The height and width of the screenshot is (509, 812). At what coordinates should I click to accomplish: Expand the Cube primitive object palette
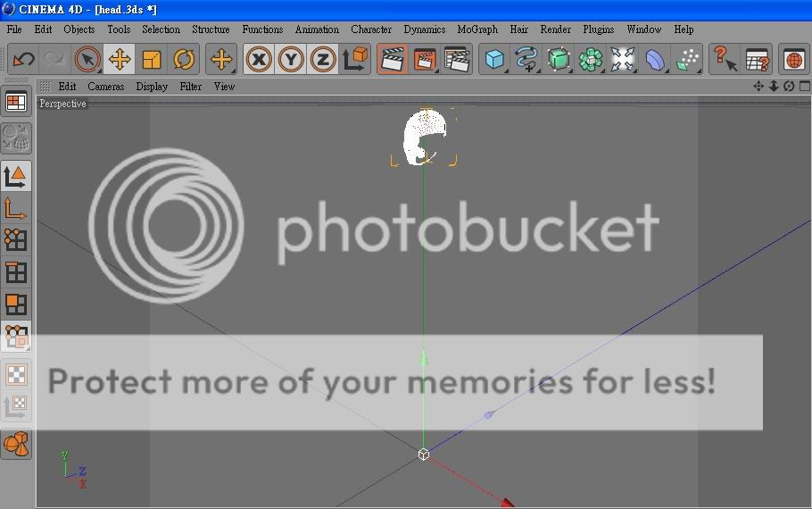pos(493,60)
